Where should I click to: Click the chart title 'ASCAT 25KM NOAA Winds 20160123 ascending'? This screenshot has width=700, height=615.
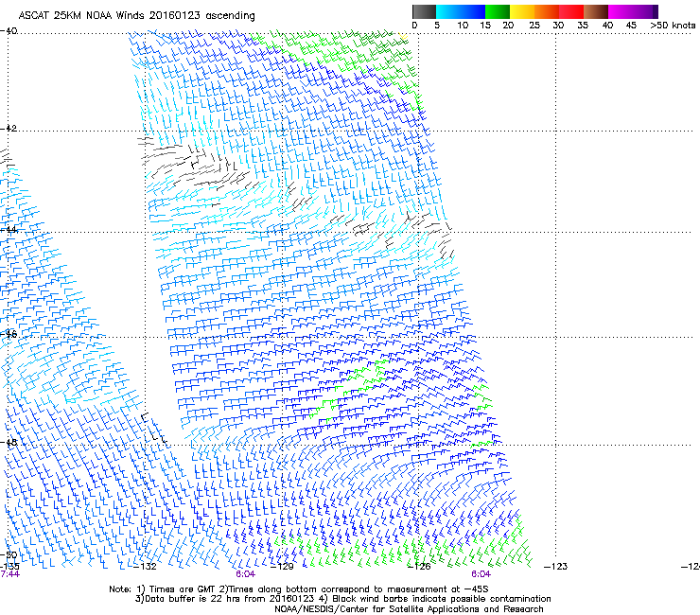[136, 16]
